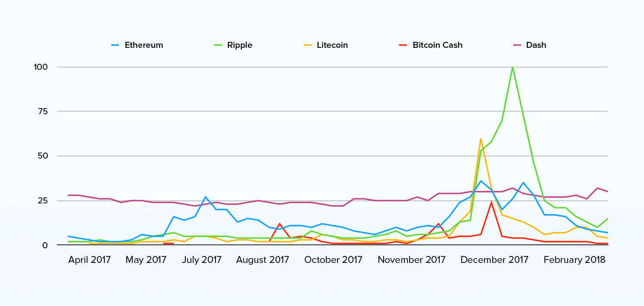The width and height of the screenshot is (644, 306).
Task: Click the Ethereum legend label
Action: [x=144, y=45]
